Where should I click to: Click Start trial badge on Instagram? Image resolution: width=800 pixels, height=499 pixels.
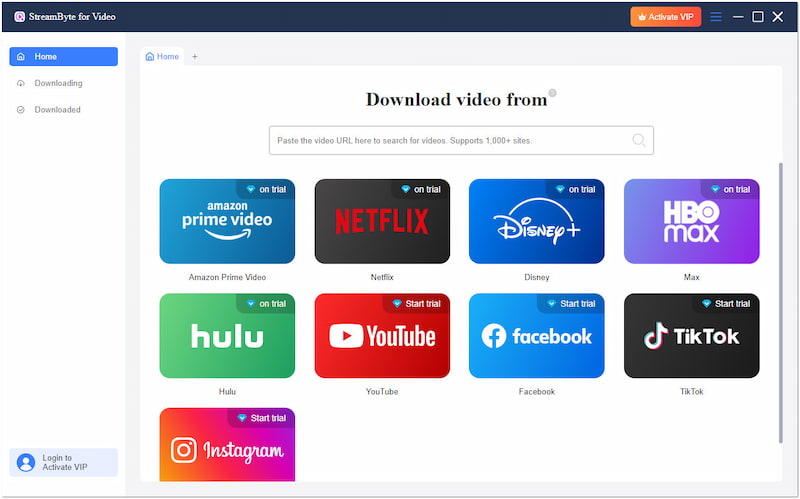260,418
